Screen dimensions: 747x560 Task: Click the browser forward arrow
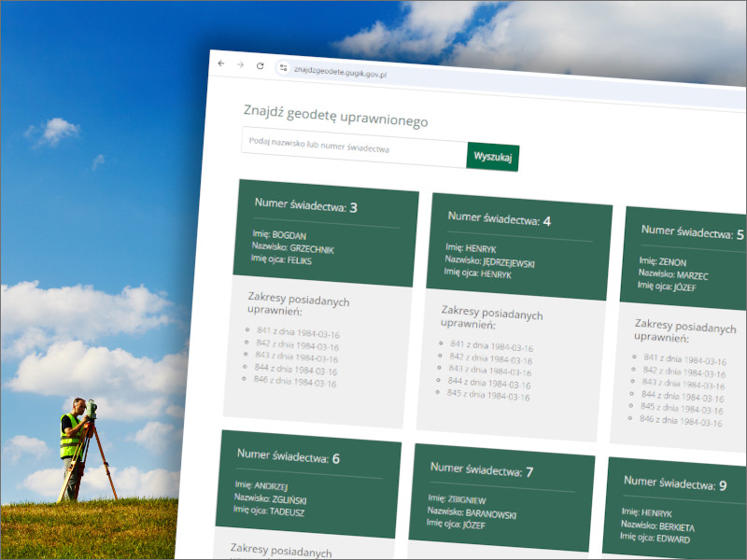[241, 64]
